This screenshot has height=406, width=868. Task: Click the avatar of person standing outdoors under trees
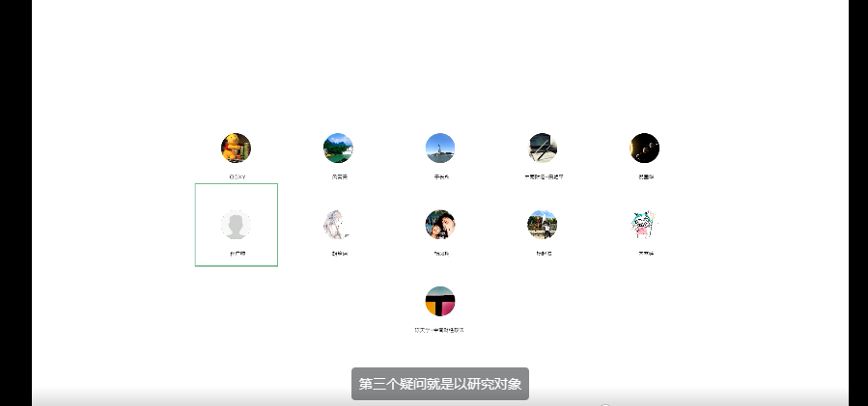point(543,225)
